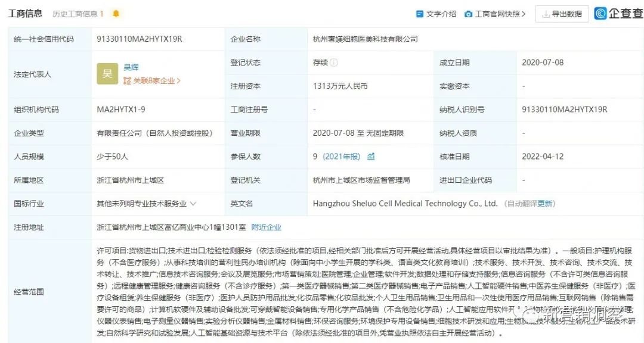Click English name Hangzhou Sheluo Cell Medical Technology
The height and width of the screenshot is (343, 644).
(405, 204)
